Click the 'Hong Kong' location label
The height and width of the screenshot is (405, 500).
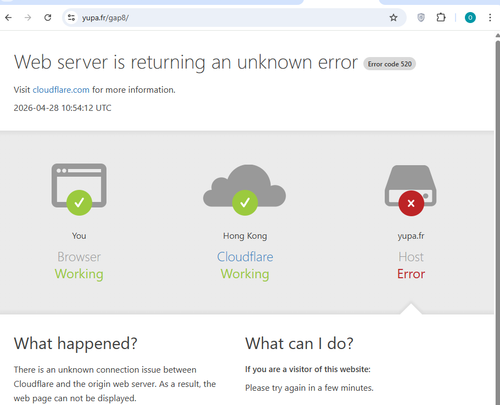[245, 236]
